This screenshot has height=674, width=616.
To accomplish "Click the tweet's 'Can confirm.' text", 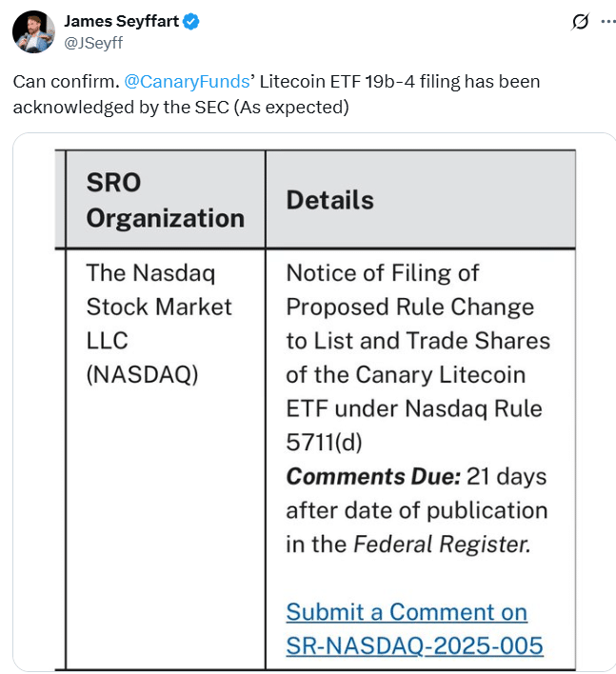I will [x=65, y=82].
